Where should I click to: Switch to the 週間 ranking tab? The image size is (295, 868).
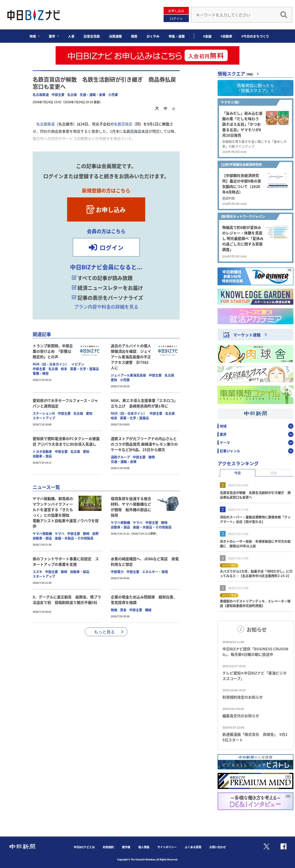pos(273,473)
